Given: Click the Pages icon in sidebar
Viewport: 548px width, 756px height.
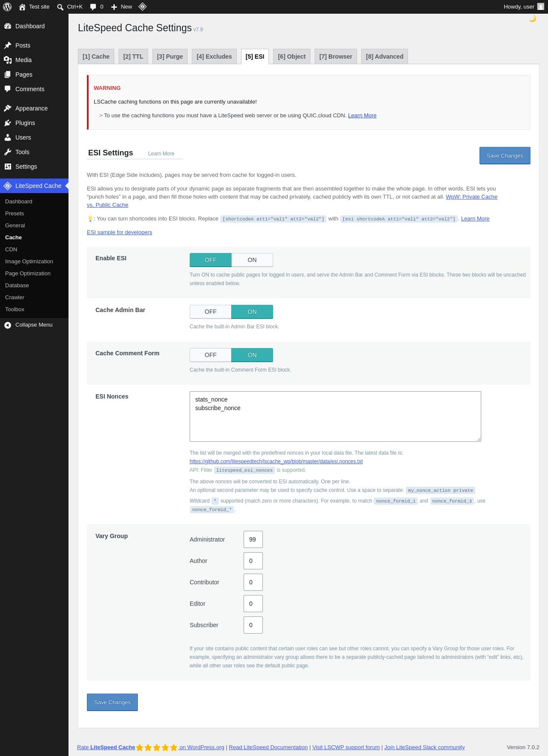Looking at the screenshot, I should pos(8,74).
